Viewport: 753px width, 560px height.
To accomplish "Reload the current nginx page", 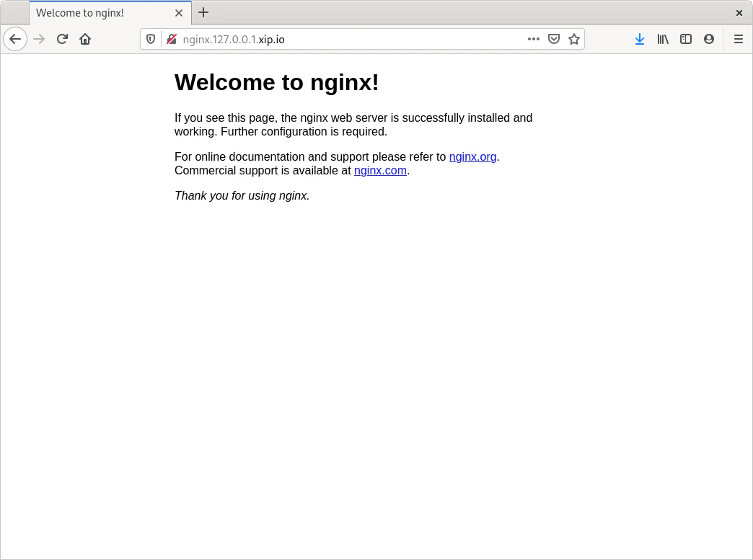I will [x=62, y=39].
